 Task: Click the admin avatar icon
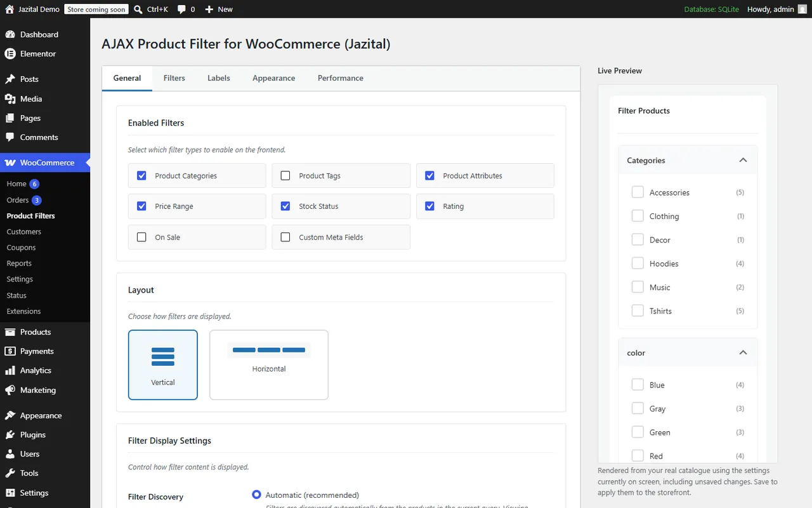pos(802,10)
